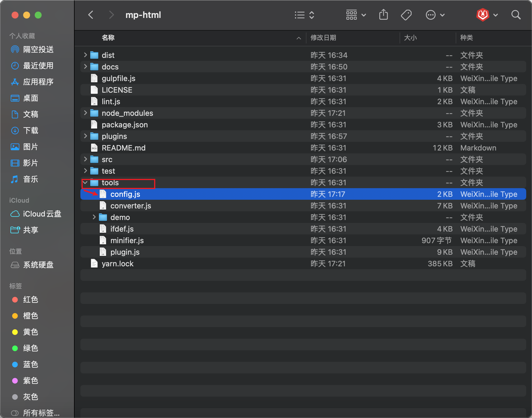Filter by 橙色 tag
Image resolution: width=532 pixels, height=418 pixels.
point(25,316)
